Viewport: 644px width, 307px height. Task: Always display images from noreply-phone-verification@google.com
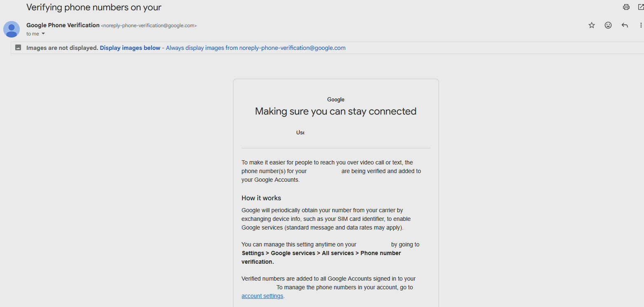point(256,48)
